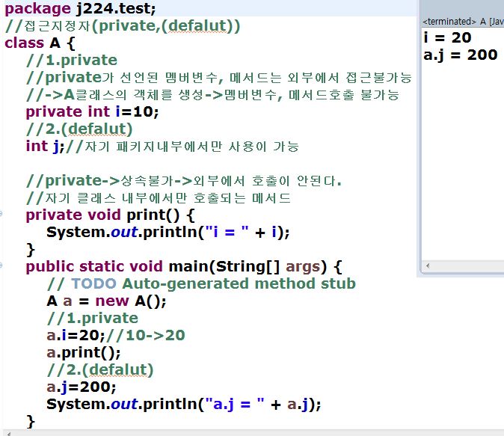
Task: Click the 'int j;' field declaration
Action: coord(46,147)
